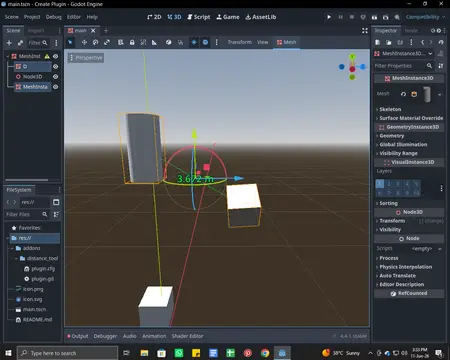The image size is (450, 360).
Task: Toggle render layer 2 in Layers grid
Action: tap(389, 184)
